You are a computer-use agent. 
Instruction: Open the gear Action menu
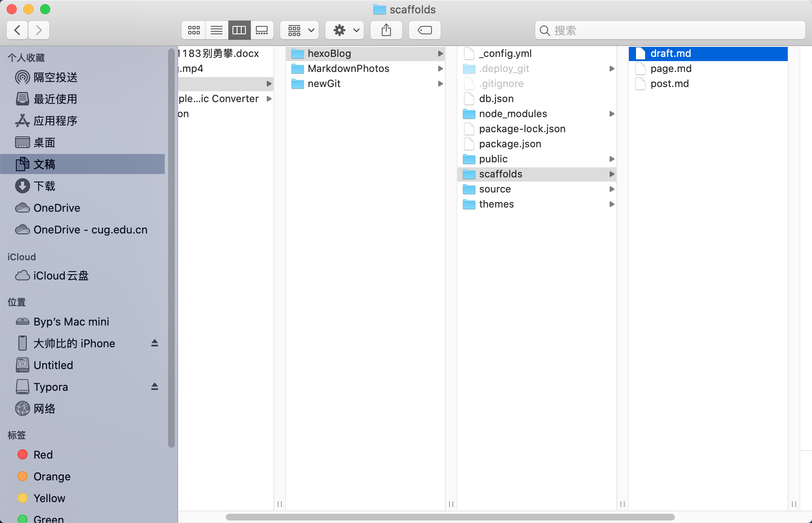pos(345,30)
